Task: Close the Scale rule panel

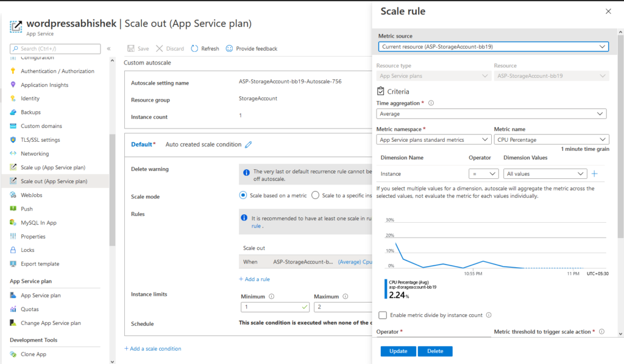Action: [608, 11]
